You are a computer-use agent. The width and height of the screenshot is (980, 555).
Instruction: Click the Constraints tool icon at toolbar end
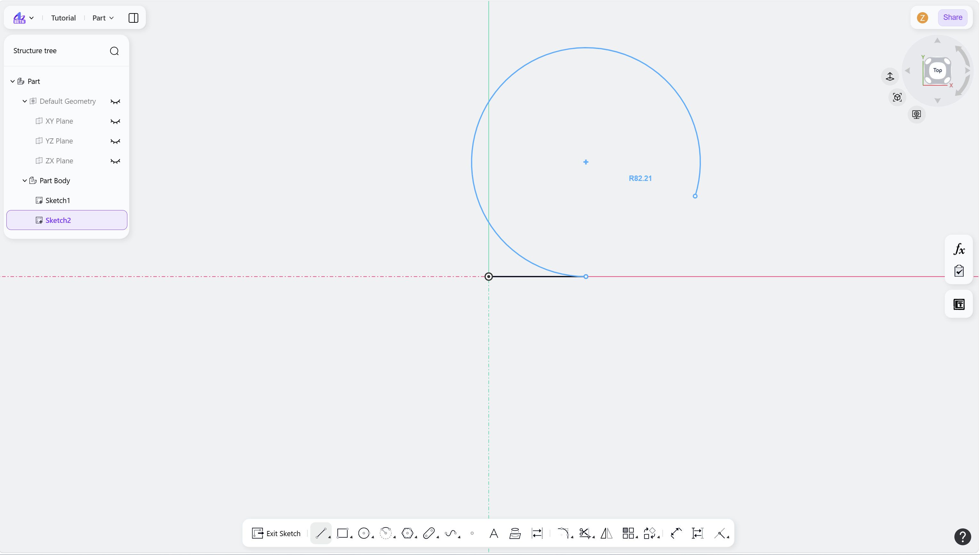pyautogui.click(x=719, y=533)
